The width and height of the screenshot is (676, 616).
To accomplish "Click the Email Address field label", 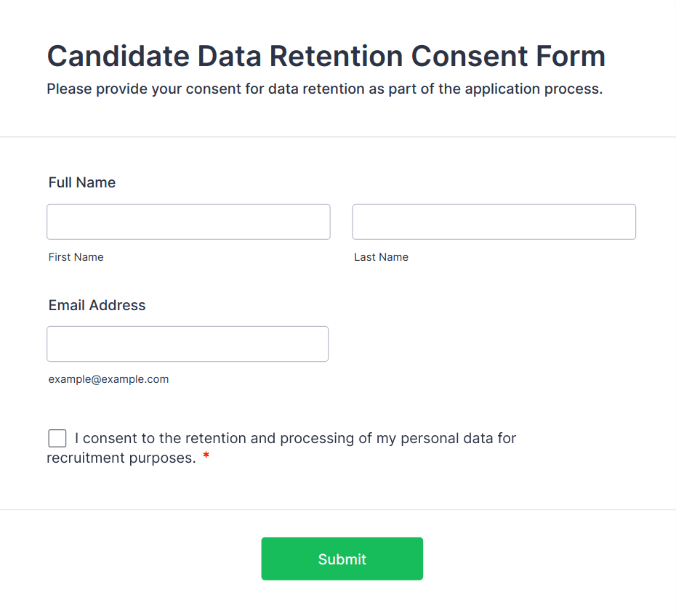I will click(97, 305).
